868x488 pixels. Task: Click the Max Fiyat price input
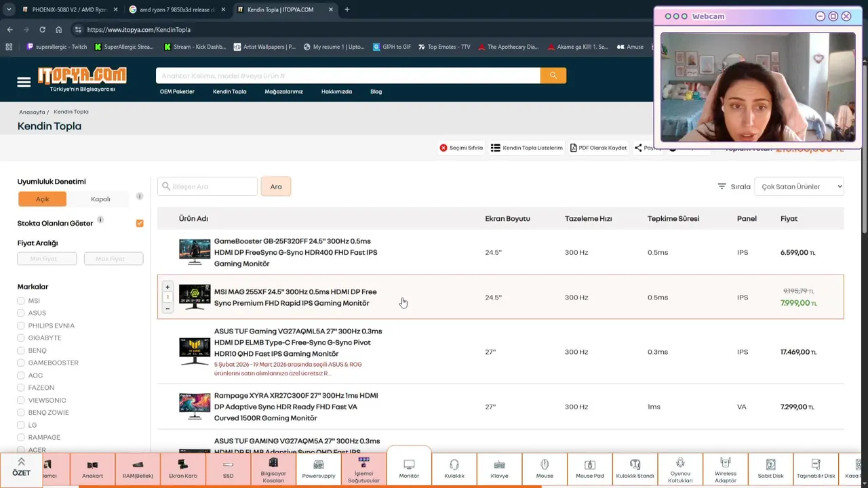(x=113, y=258)
